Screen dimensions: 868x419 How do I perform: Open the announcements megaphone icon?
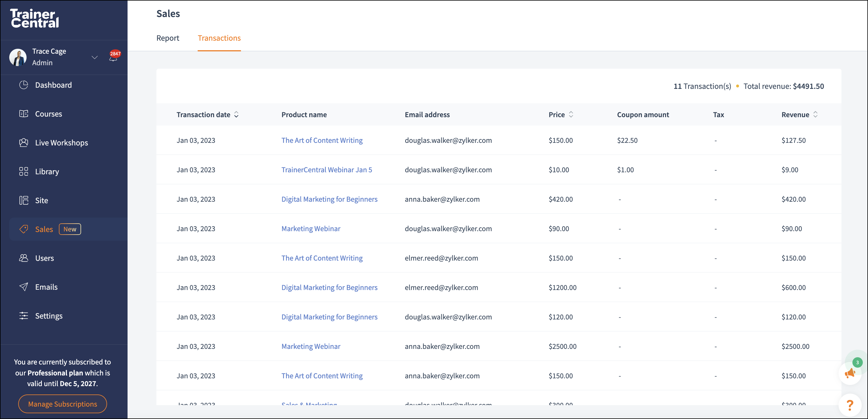(850, 373)
